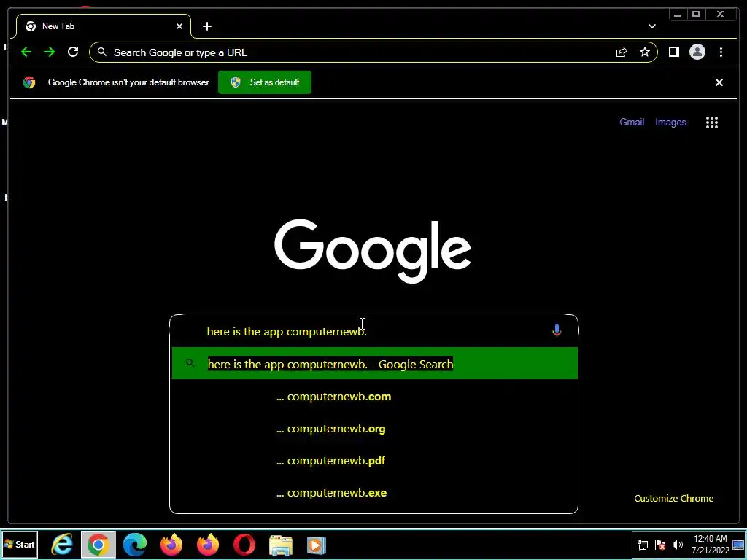747x560 pixels.
Task: Open the second Firefox taskbar icon
Action: coord(208,545)
